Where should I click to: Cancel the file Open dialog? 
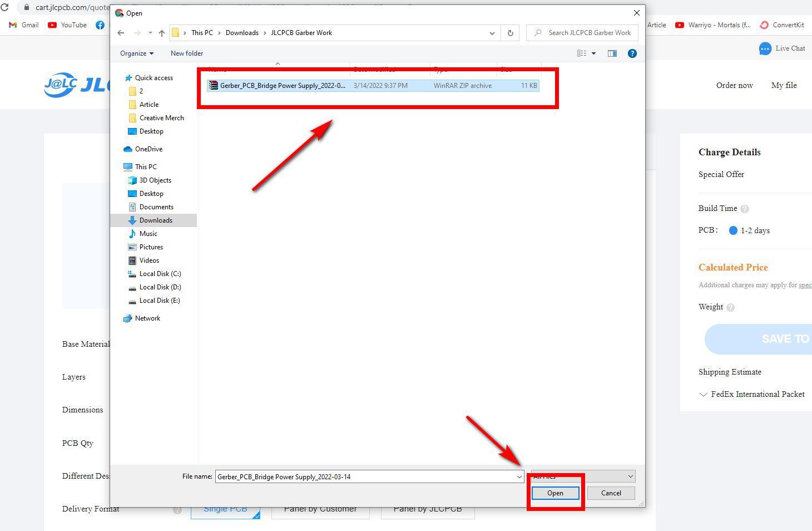pos(611,493)
